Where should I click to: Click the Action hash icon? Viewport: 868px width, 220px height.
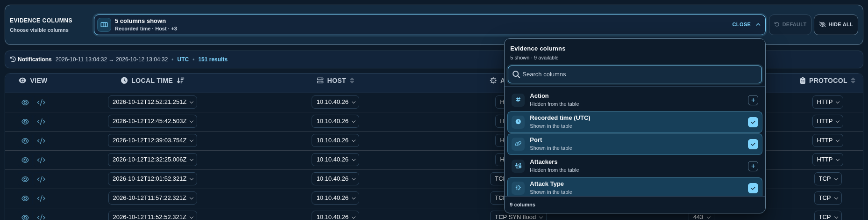[x=518, y=100]
